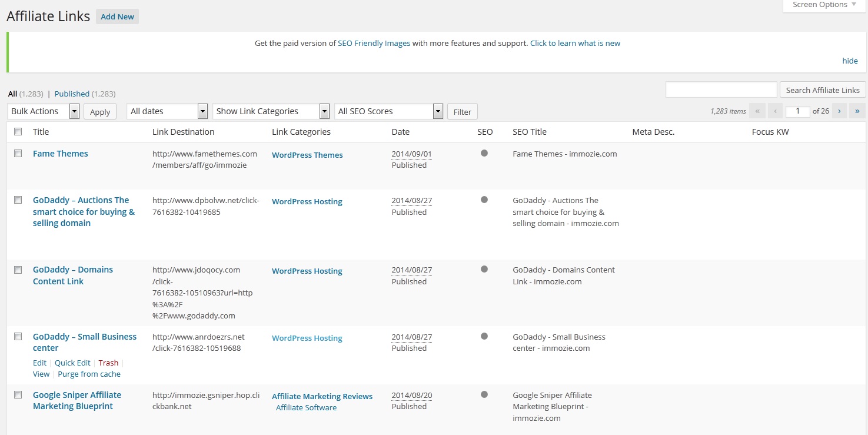Viewport: 868px width, 435px height.
Task: Click the SEO score dot for Google Sniper row
Action: click(x=484, y=394)
